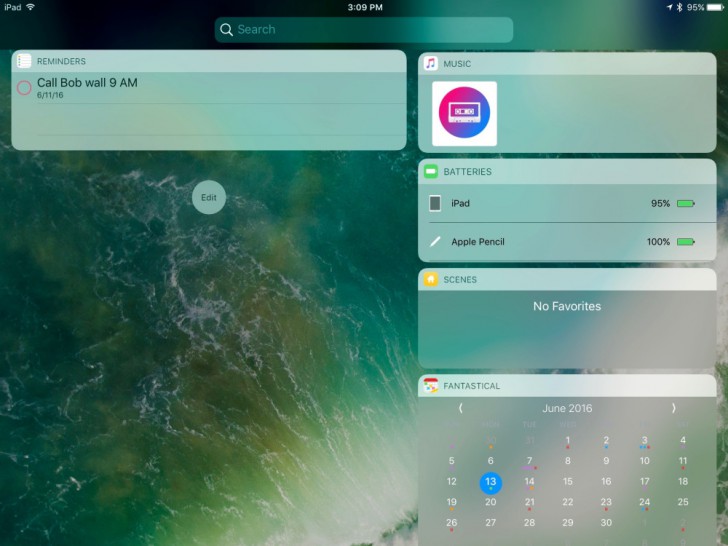Tap the No Favorites message
The height and width of the screenshot is (546, 728).
567,306
